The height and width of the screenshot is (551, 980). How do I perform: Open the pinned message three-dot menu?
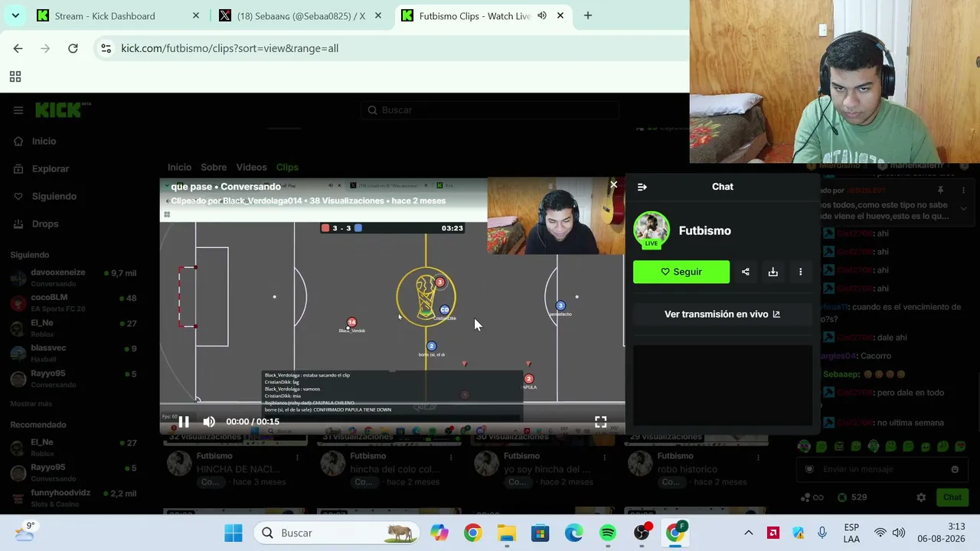pos(963,191)
